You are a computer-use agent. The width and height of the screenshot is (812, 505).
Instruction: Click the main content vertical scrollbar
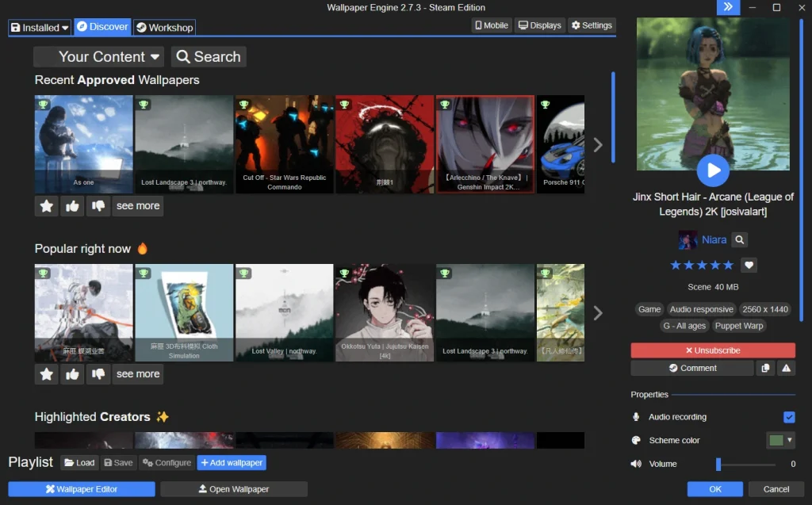(613, 117)
